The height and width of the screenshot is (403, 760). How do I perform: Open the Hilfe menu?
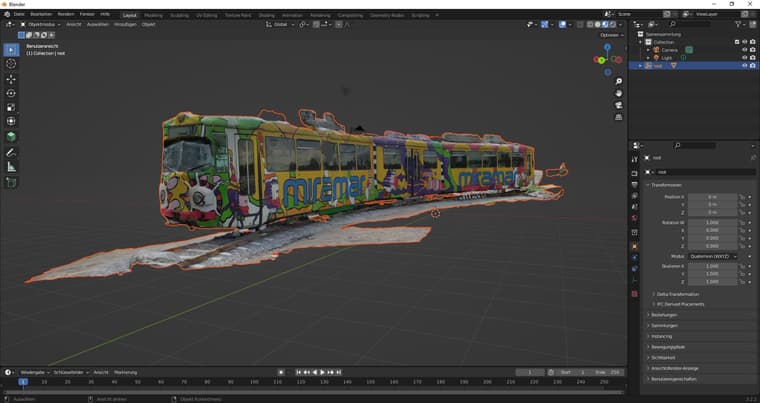[105, 15]
